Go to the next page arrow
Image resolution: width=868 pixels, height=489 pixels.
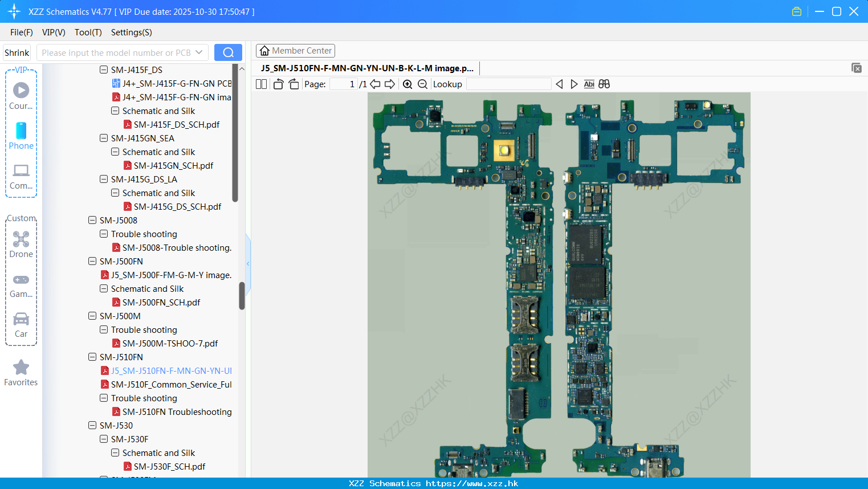[x=390, y=84]
